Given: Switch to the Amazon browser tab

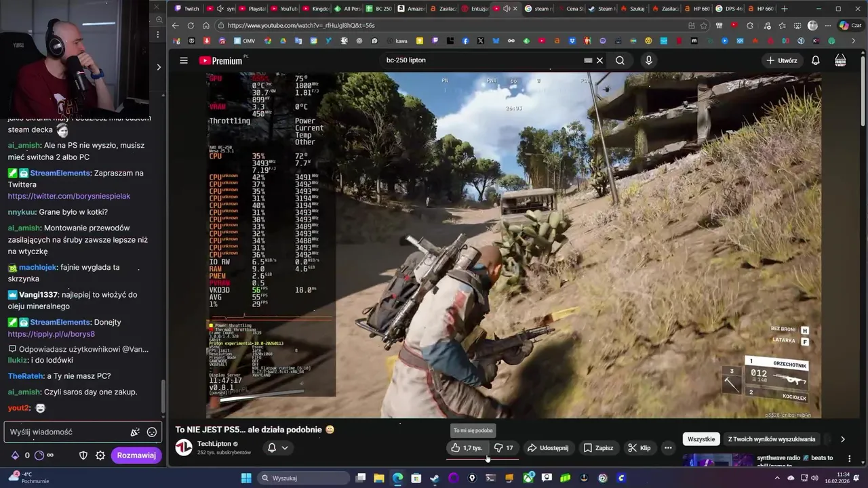Looking at the screenshot, I should 411,9.
